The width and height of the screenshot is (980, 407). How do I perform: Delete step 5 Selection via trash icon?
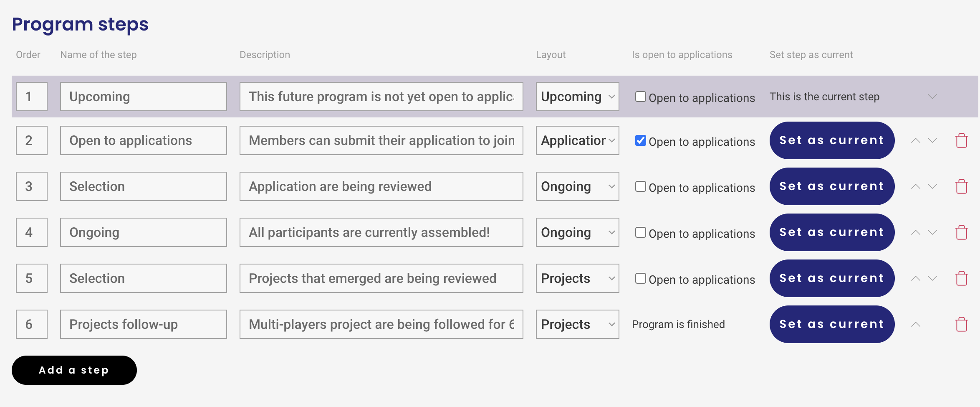(962, 278)
